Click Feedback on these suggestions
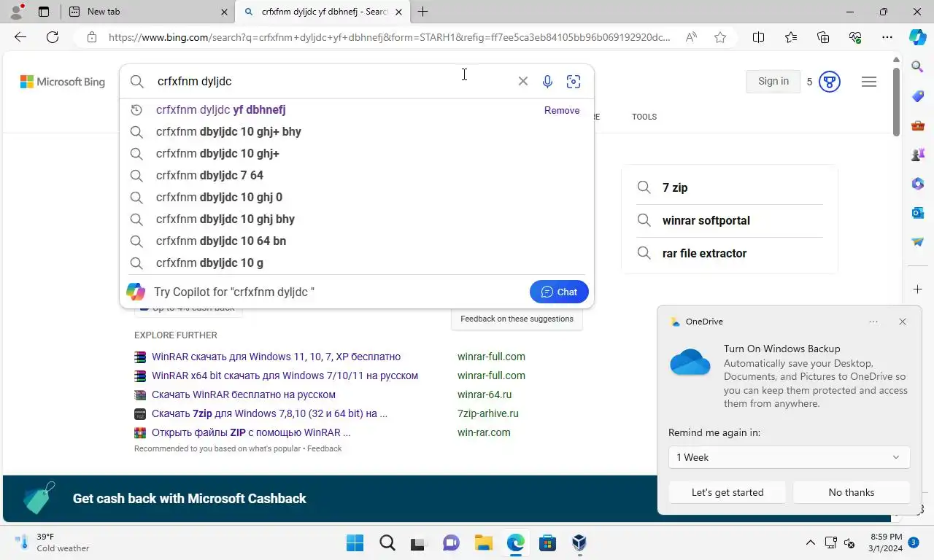The image size is (934, 560). [x=517, y=319]
